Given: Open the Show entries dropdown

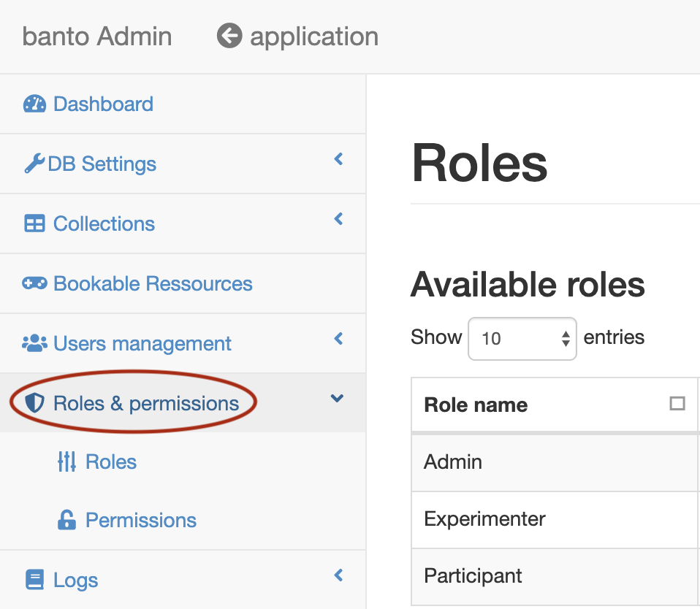Looking at the screenshot, I should click(x=522, y=338).
